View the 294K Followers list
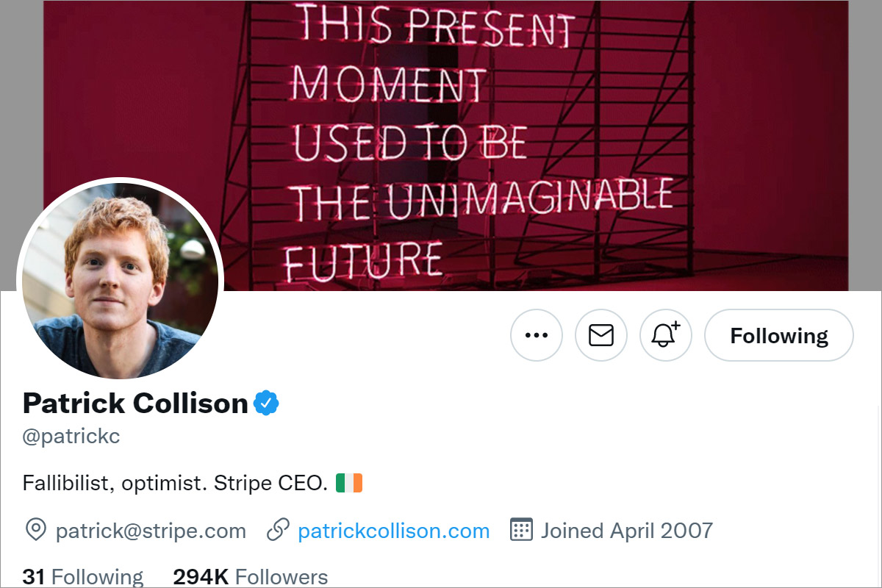The width and height of the screenshot is (882, 588). tap(250, 577)
